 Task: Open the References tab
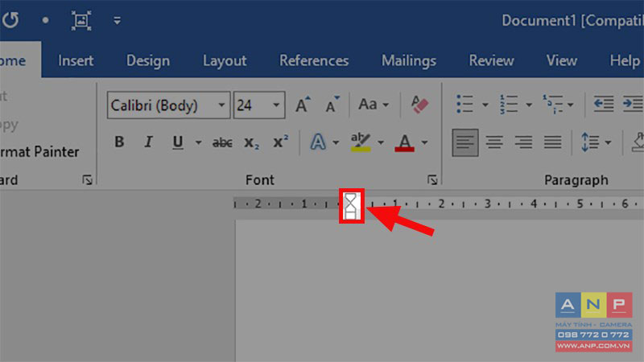(x=314, y=61)
